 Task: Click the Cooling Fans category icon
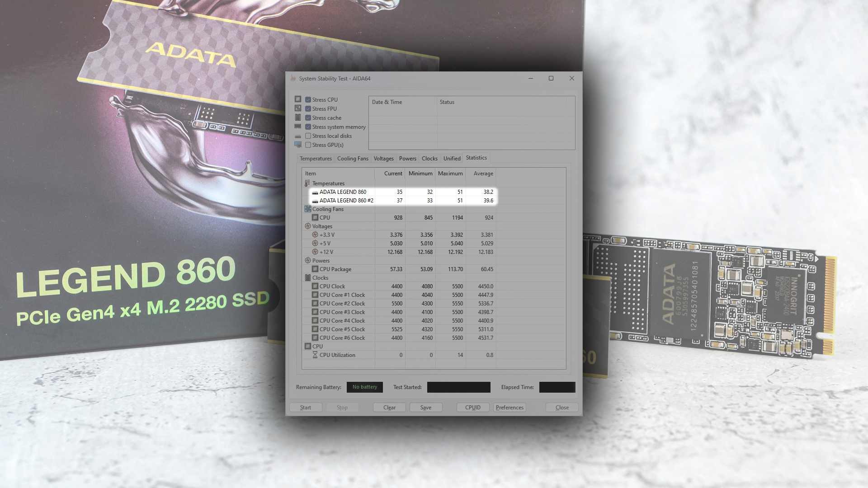pyautogui.click(x=307, y=209)
